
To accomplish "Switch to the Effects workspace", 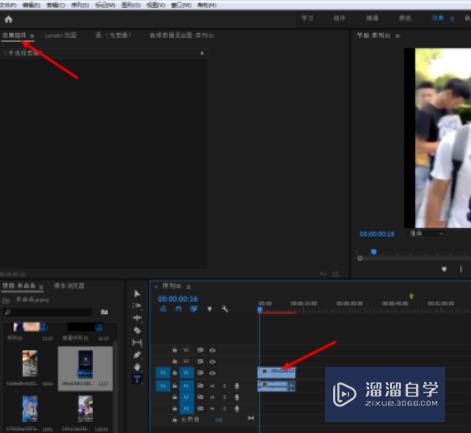I will [x=438, y=18].
